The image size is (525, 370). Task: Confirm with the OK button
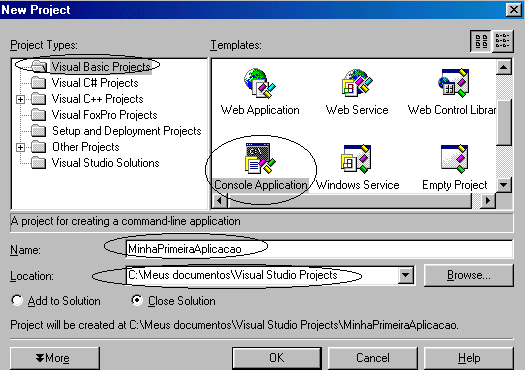(277, 358)
